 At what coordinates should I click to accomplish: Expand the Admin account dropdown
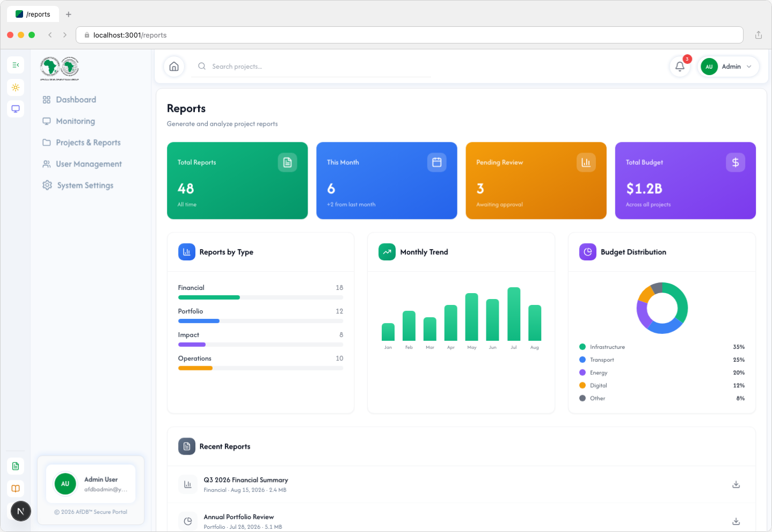click(728, 67)
